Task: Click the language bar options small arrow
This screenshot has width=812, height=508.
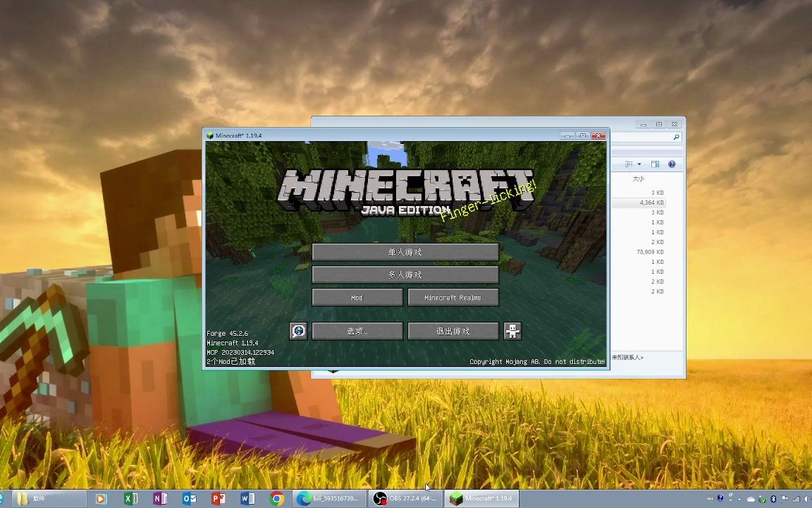Action: pyautogui.click(x=731, y=500)
